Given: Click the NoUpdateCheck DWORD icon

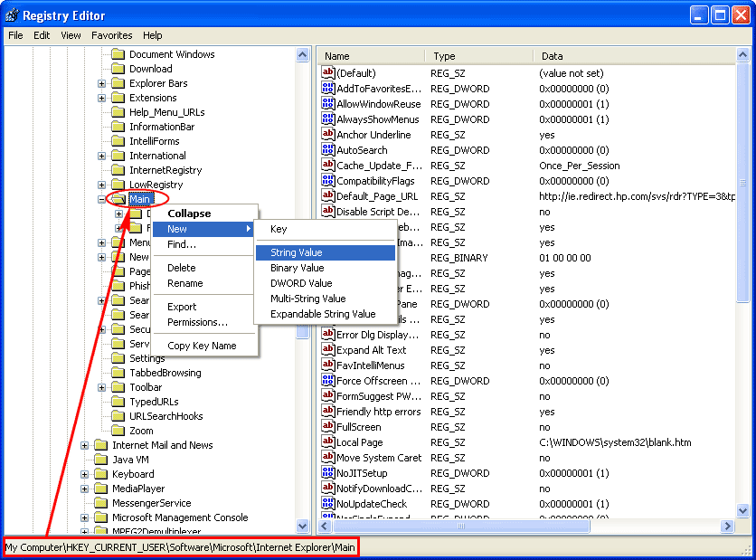Looking at the screenshot, I should 328,504.
